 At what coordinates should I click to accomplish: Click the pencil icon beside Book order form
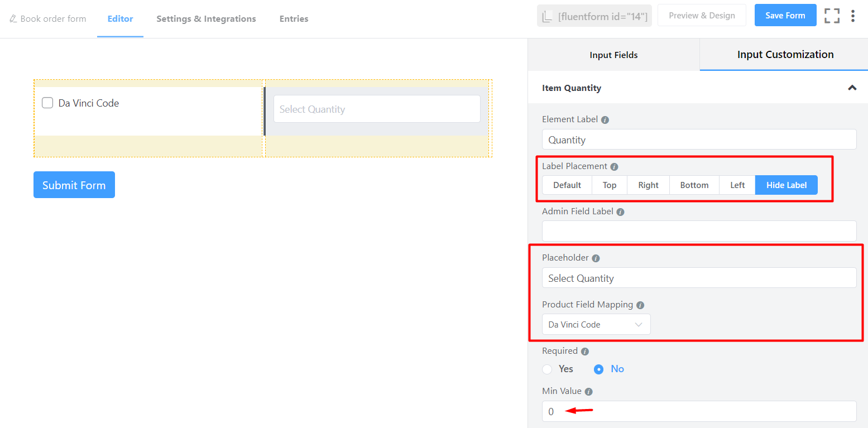click(13, 19)
